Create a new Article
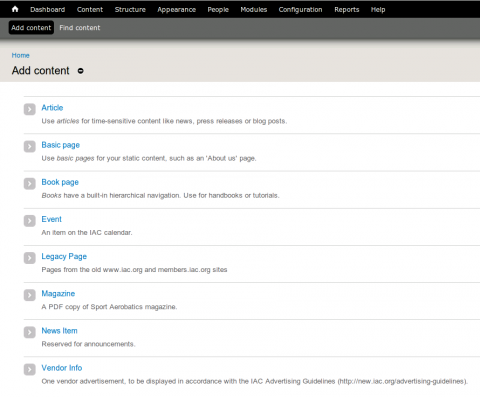Screen dimensions: 480x397 [52, 108]
